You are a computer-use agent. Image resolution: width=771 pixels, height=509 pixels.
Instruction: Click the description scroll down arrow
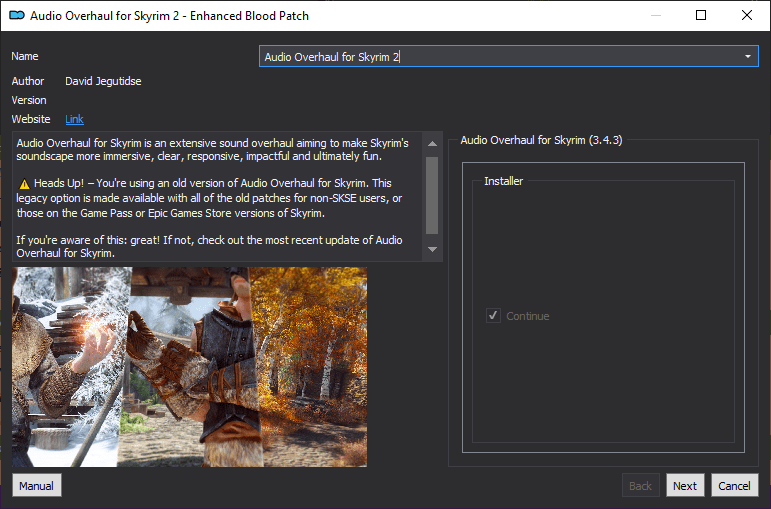pyautogui.click(x=432, y=249)
